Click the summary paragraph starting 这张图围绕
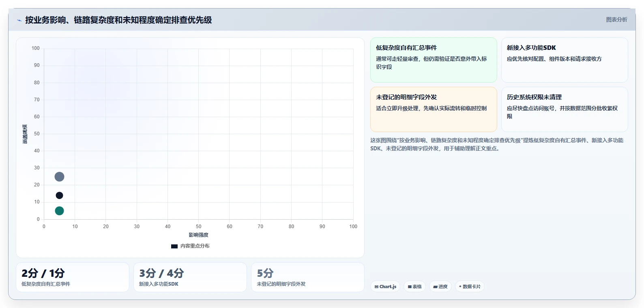Viewport: 644px width, 308px height. click(x=497, y=144)
